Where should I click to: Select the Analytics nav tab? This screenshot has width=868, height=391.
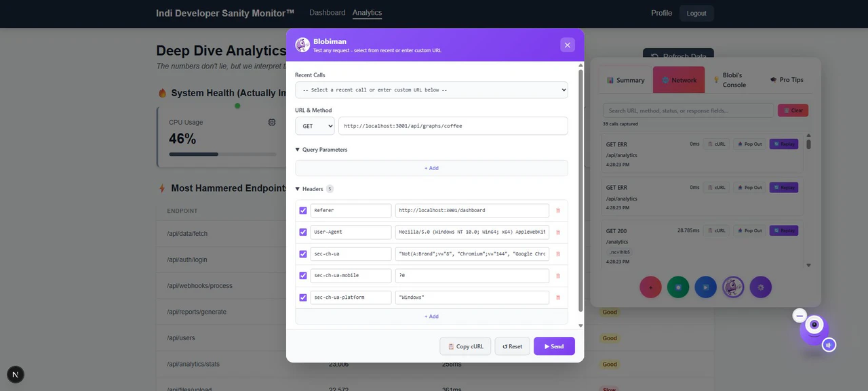(367, 13)
